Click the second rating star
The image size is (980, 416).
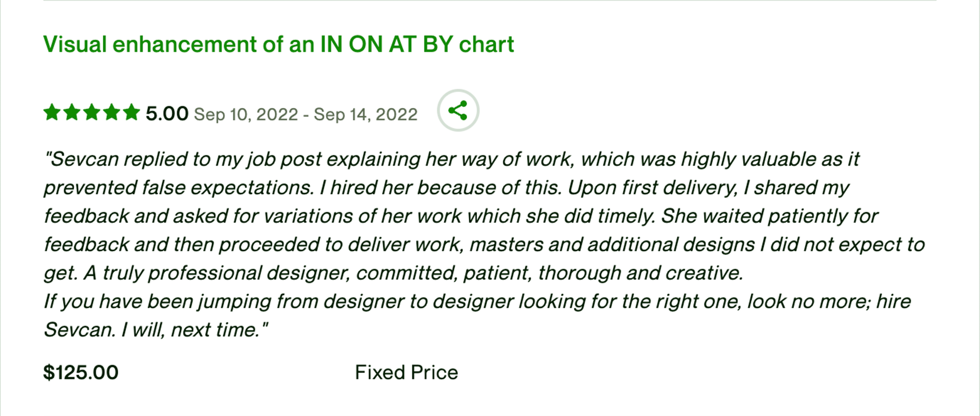click(72, 112)
